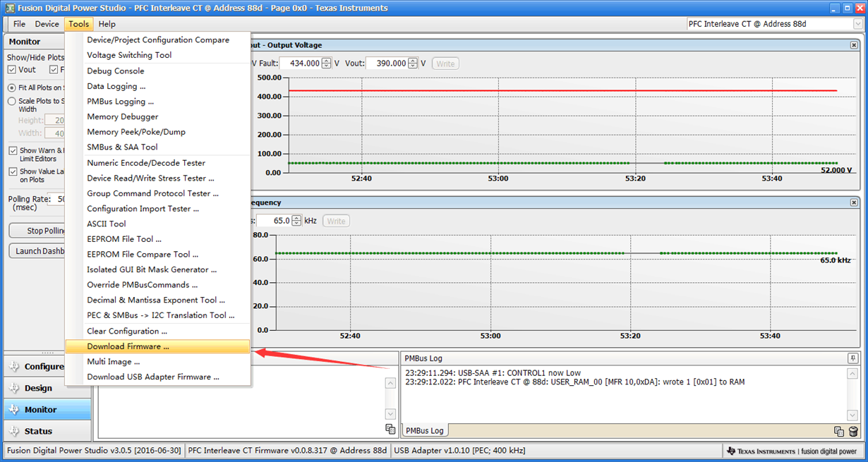Copy the PMBus Log contents
This screenshot has height=462, width=868.
click(839, 431)
